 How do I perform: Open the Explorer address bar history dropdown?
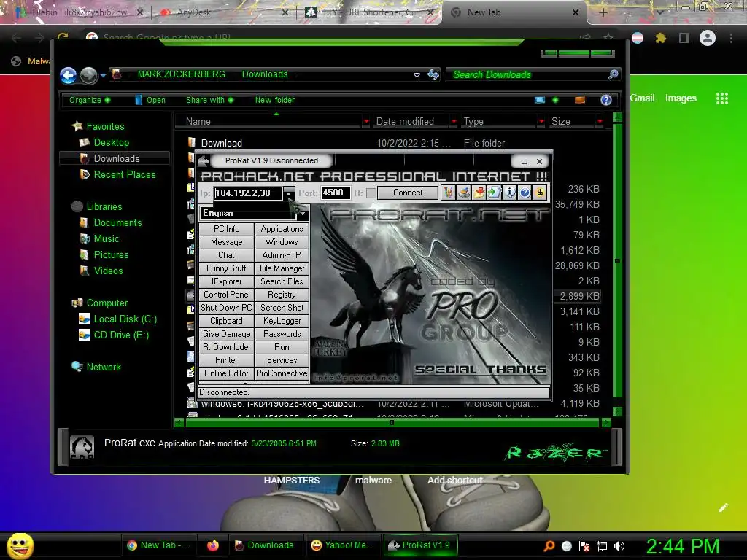[417, 75]
